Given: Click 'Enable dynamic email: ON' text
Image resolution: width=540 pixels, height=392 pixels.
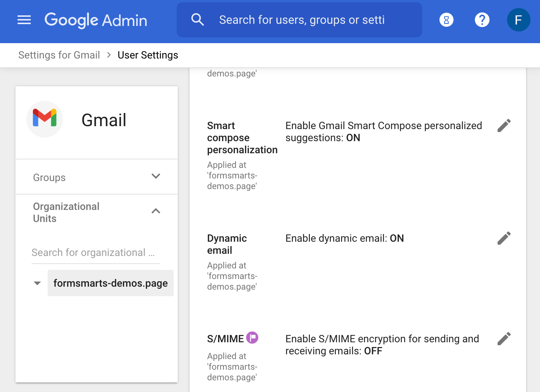Looking at the screenshot, I should [345, 238].
